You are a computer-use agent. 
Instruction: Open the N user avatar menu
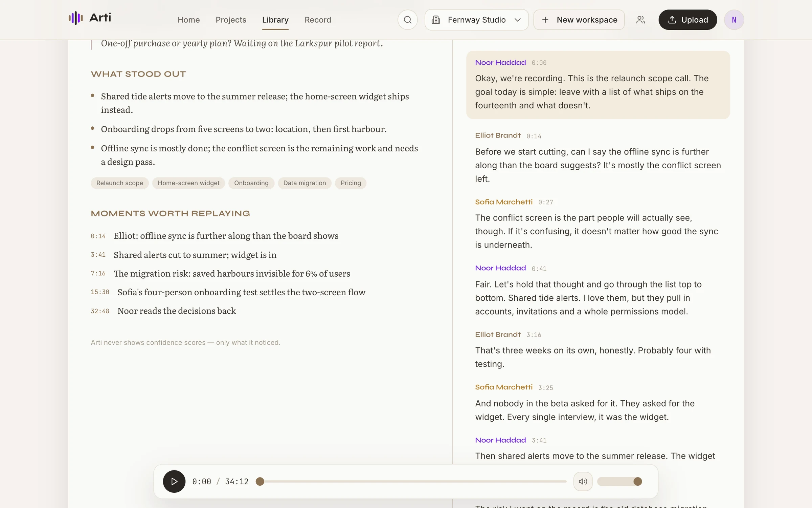[x=734, y=20]
